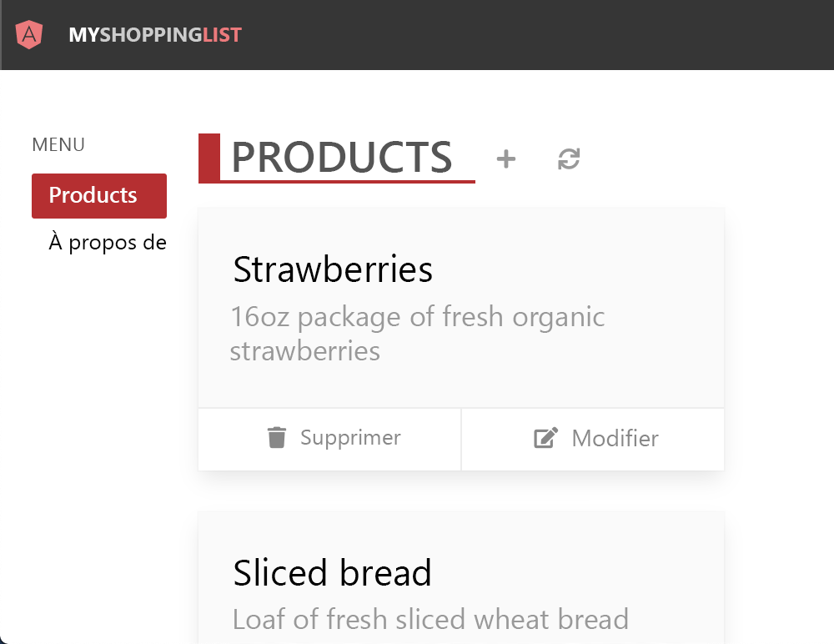Click the Modifier button on the Strawberries card
834x644 pixels.
coord(592,438)
